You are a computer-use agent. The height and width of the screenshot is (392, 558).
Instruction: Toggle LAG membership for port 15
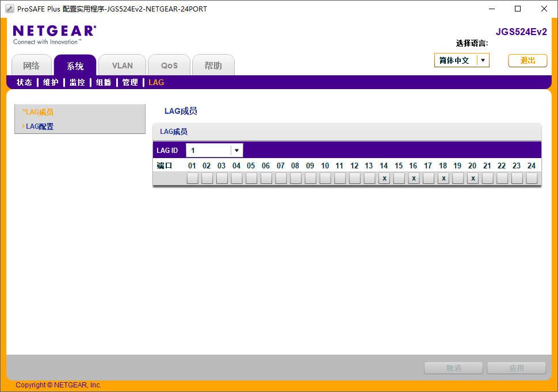pyautogui.click(x=399, y=178)
